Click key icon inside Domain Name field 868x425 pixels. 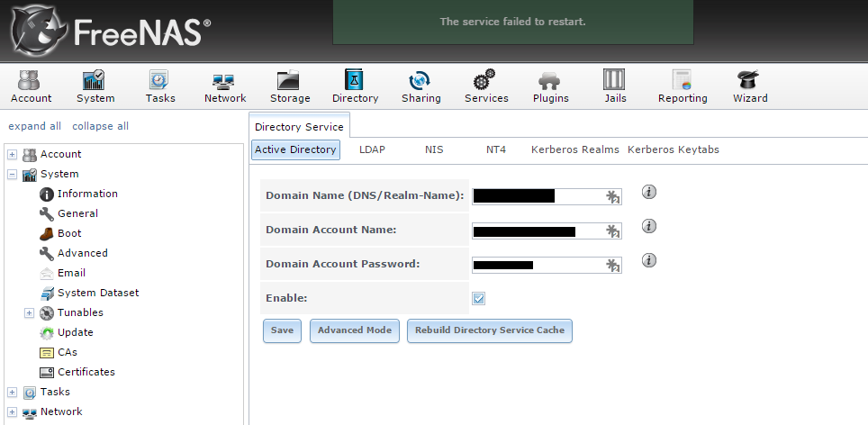click(613, 197)
